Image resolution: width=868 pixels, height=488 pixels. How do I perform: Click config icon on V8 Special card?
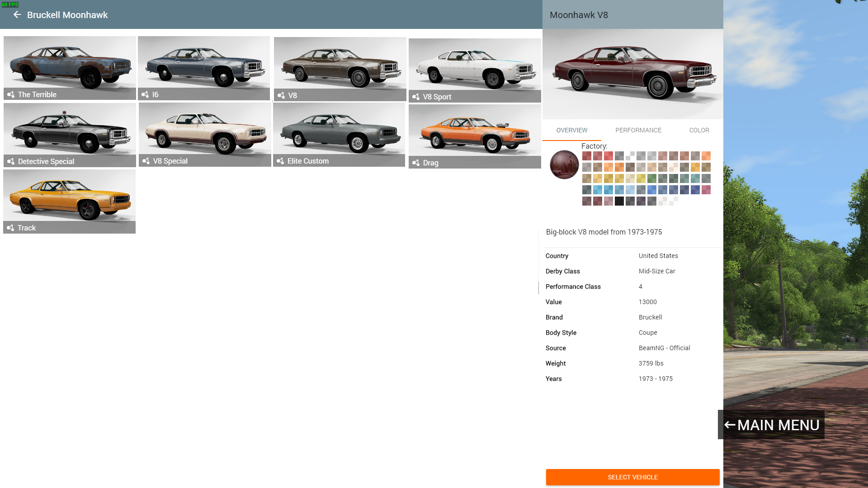tap(146, 161)
